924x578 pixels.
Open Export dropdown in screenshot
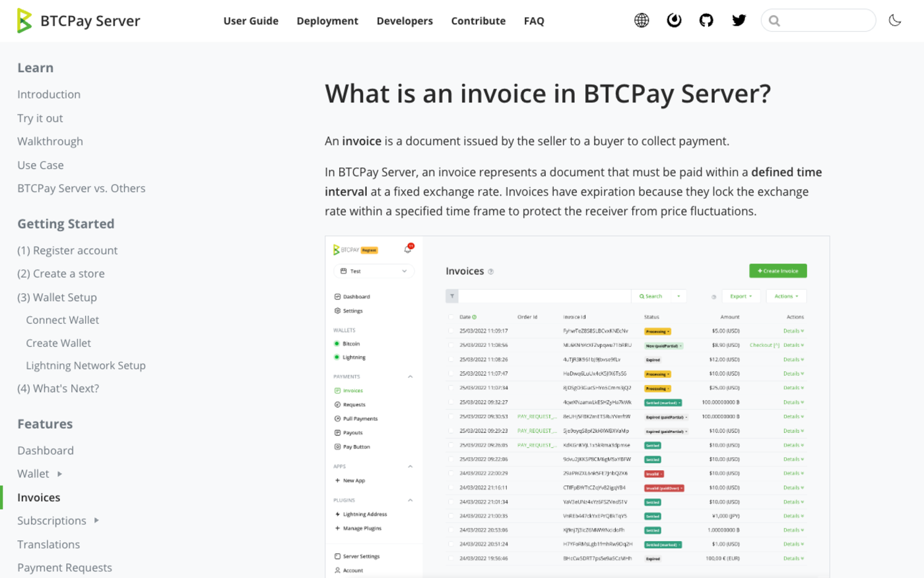tap(741, 296)
